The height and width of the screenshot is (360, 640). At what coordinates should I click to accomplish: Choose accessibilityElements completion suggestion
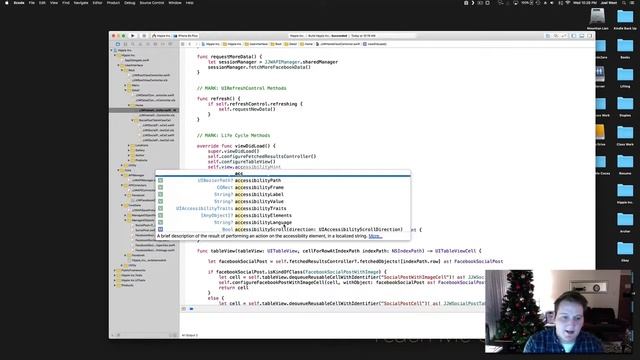(283, 216)
